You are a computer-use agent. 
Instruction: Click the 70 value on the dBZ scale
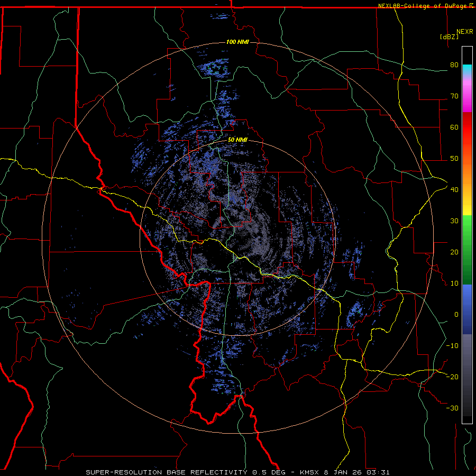[454, 96]
